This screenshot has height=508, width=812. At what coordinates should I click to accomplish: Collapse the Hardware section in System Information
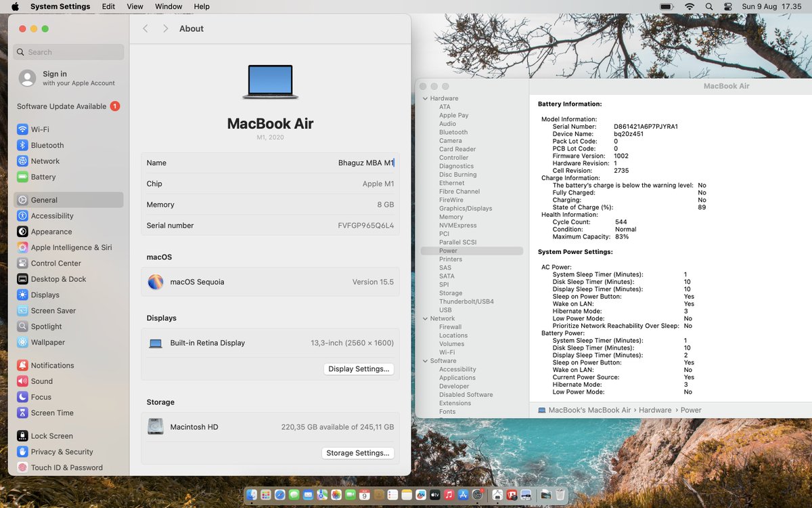click(x=426, y=98)
